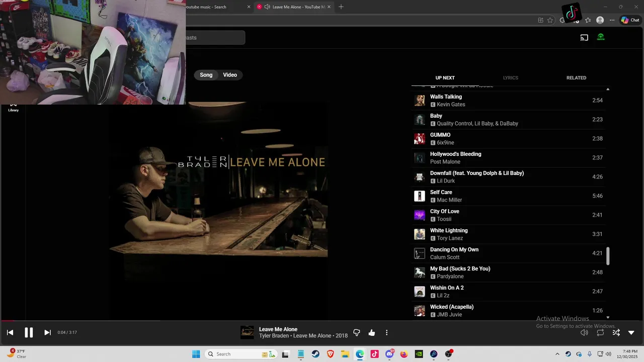This screenshot has height=362, width=644.
Task: Play Self Care by Mac Miller
Action: [x=509, y=196]
